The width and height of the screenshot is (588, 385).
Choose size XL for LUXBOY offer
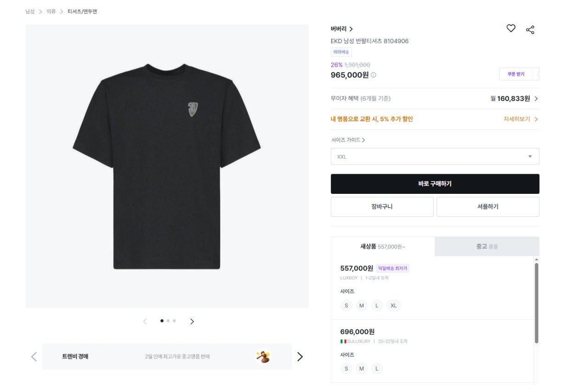(x=394, y=306)
